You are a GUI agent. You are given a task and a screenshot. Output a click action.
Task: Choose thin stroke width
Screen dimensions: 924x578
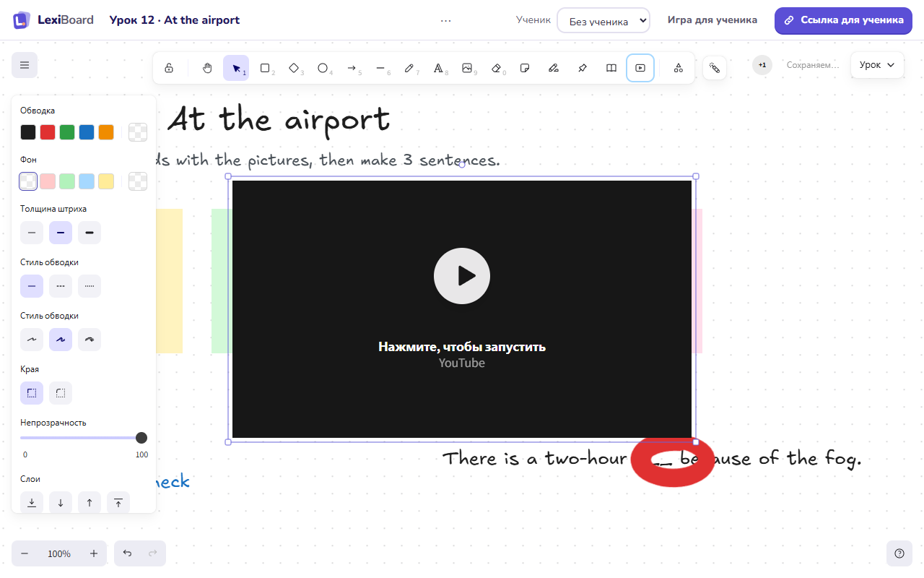pos(32,233)
